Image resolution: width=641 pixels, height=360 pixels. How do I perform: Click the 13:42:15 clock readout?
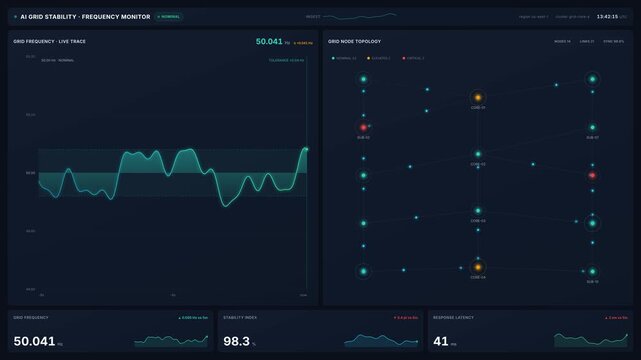(607, 17)
